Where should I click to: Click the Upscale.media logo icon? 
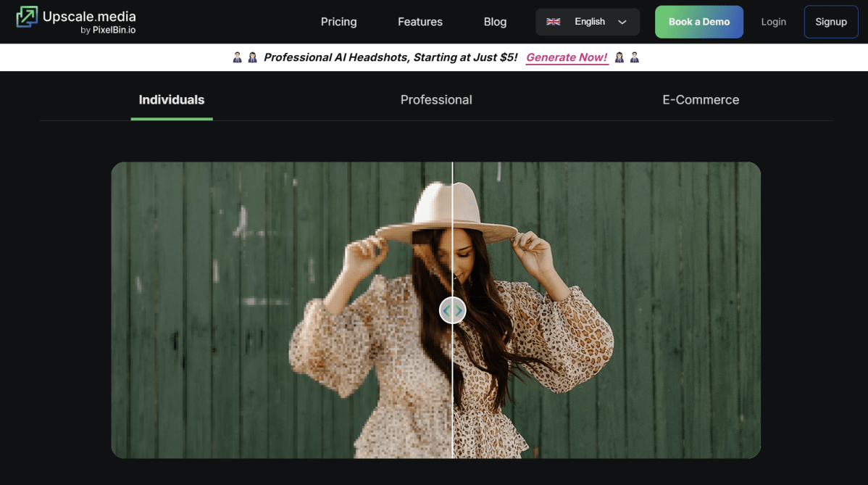[x=27, y=17]
